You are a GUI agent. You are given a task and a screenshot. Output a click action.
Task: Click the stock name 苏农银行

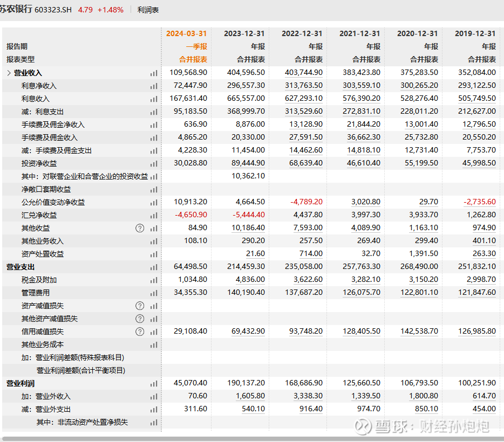(17, 9)
